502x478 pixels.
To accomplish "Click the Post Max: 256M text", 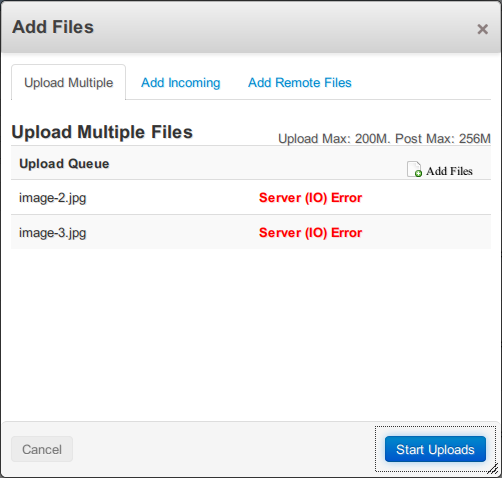I will point(443,139).
